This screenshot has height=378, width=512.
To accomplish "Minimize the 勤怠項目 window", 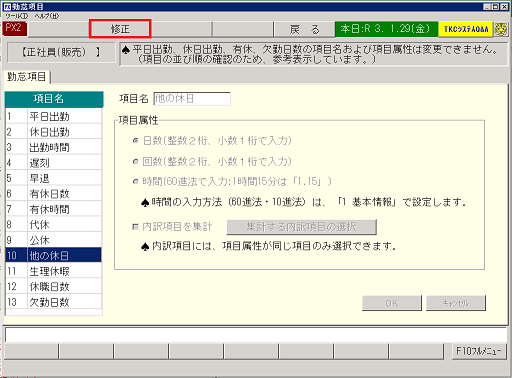I will pos(487,6).
